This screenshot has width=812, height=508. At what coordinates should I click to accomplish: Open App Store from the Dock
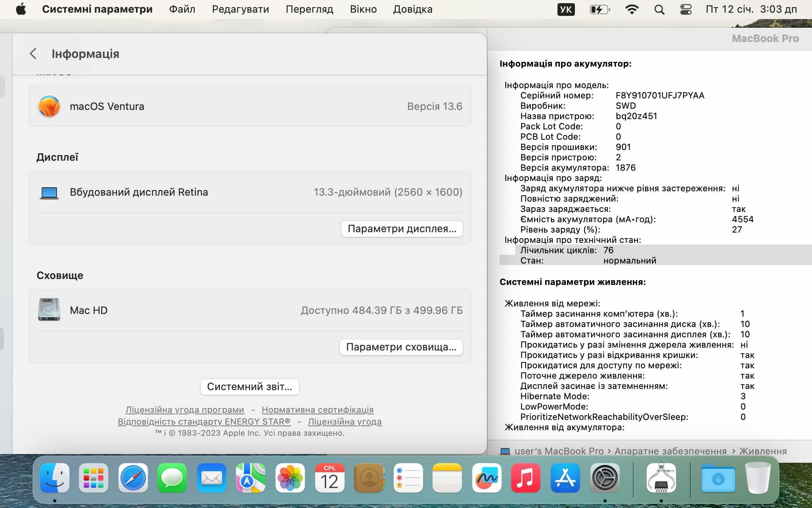(565, 478)
